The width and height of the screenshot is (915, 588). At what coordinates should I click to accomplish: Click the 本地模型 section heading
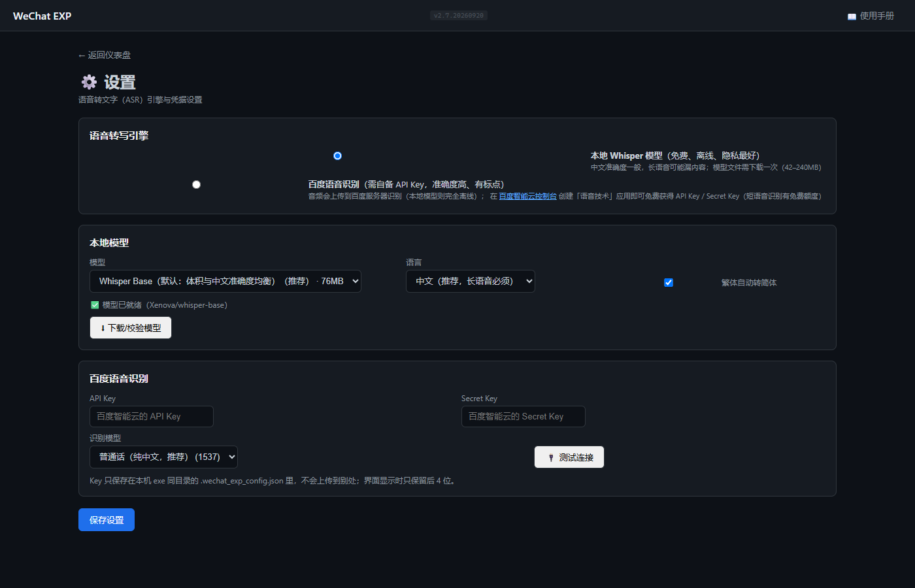(109, 242)
